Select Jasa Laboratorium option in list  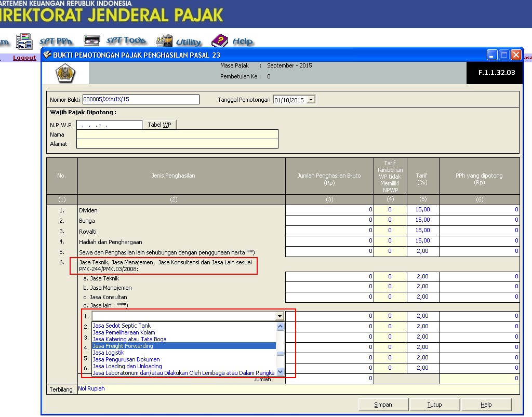184,373
